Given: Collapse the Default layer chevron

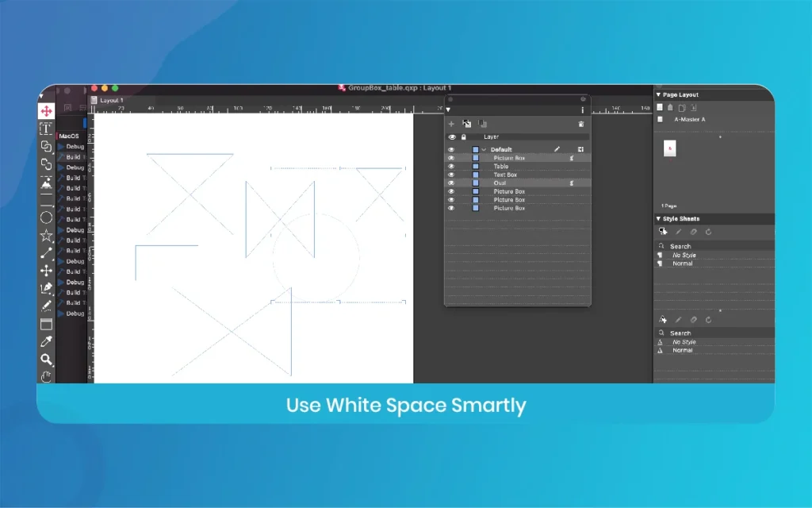Looking at the screenshot, I should click(485, 150).
